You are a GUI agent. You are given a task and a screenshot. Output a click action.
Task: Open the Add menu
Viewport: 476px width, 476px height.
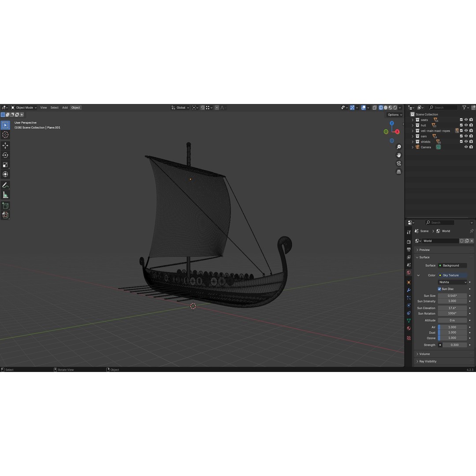(x=65, y=108)
